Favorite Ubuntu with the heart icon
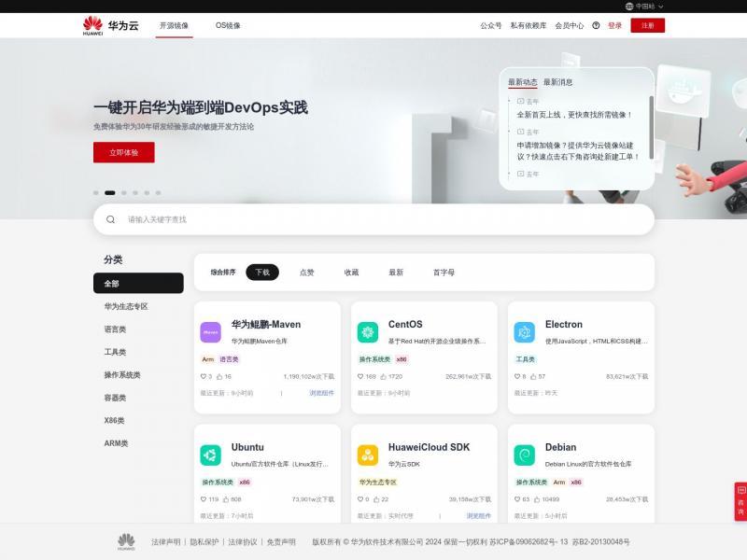 point(204,499)
